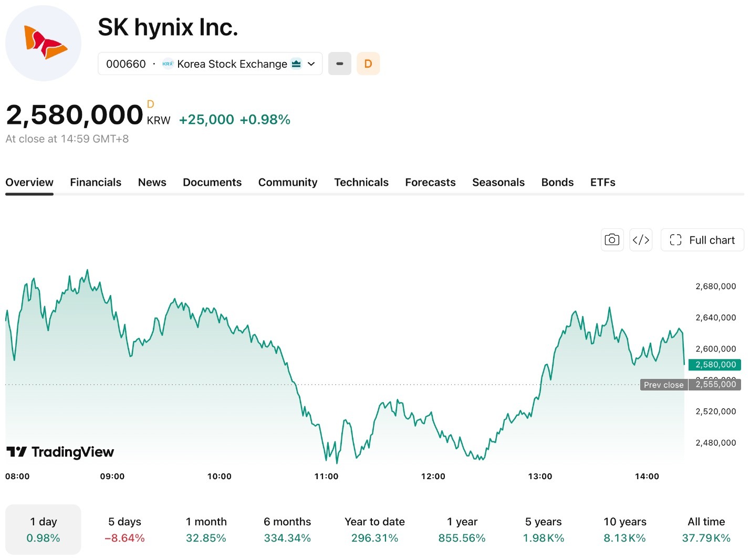The height and width of the screenshot is (560, 750).
Task: Click the 2,580,000 current price label on axis
Action: coord(715,364)
